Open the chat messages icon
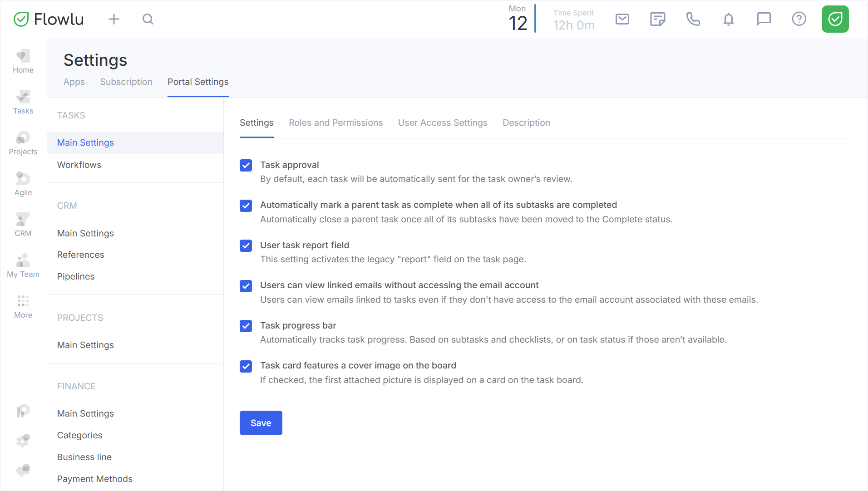The image size is (868, 491). pyautogui.click(x=764, y=19)
